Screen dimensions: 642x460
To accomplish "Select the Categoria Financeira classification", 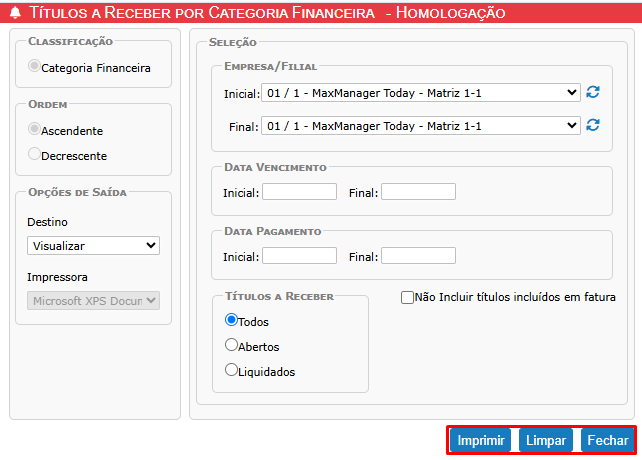I will [35, 67].
